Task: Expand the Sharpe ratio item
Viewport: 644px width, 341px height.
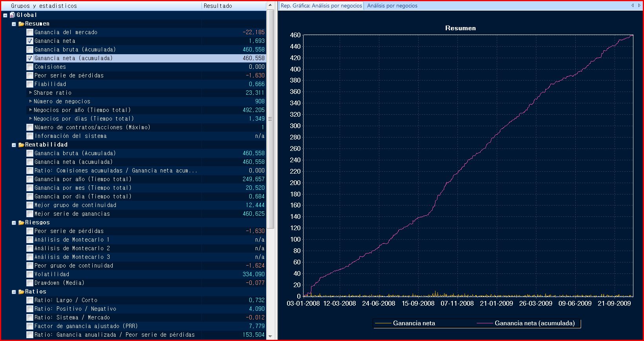Action: click(31, 93)
